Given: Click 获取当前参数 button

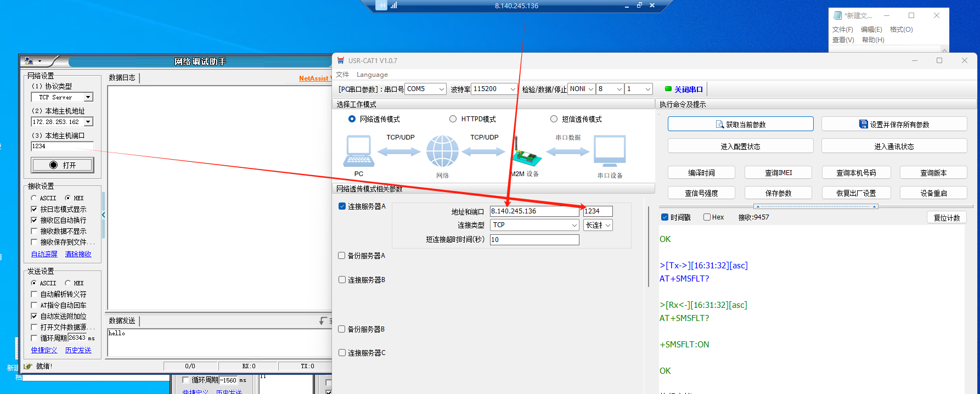Looking at the screenshot, I should [x=740, y=125].
